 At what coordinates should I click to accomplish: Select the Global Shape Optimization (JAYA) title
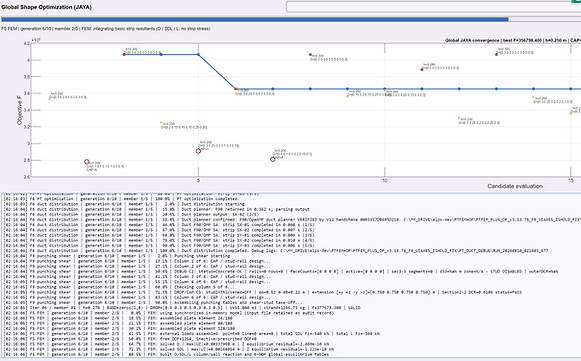[46, 7]
